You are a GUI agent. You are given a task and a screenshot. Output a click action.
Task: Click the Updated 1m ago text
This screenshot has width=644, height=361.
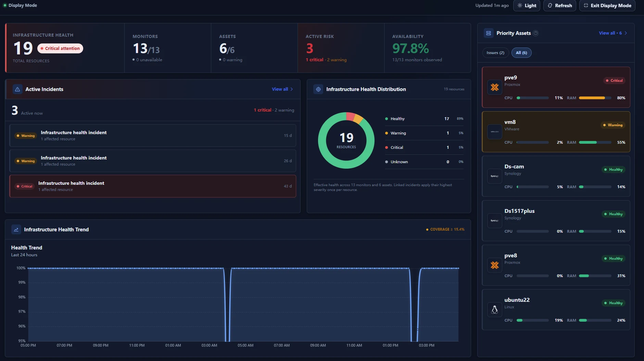click(x=492, y=5)
